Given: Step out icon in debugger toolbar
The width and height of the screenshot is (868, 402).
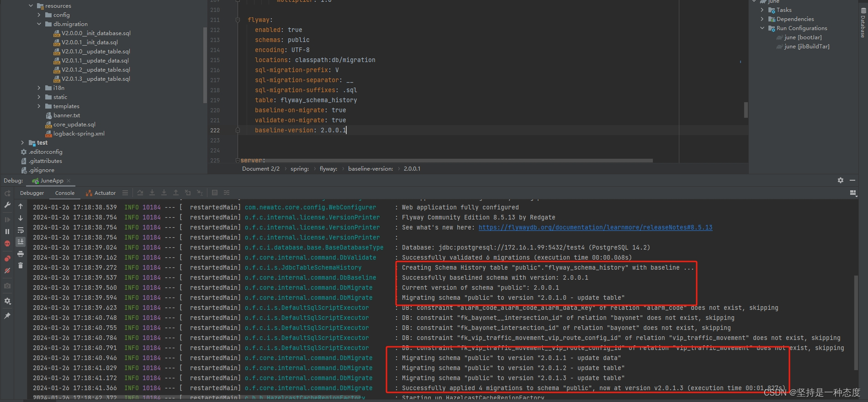Looking at the screenshot, I should [x=176, y=193].
